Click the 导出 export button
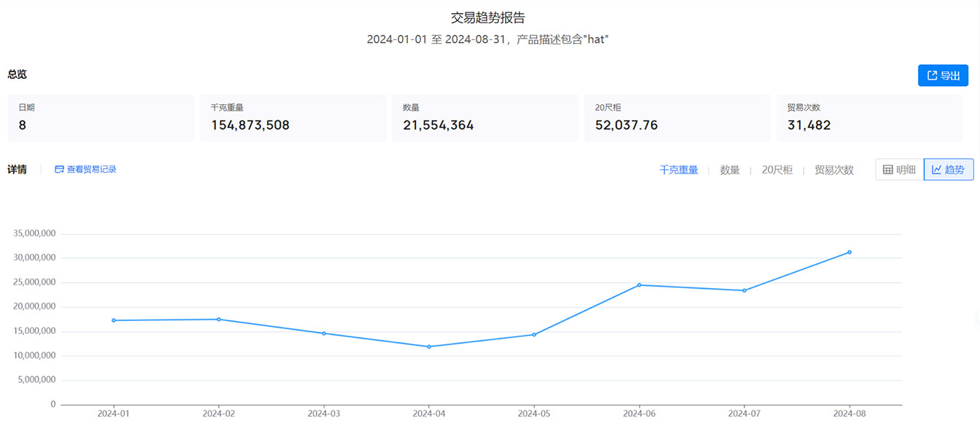 click(x=943, y=76)
